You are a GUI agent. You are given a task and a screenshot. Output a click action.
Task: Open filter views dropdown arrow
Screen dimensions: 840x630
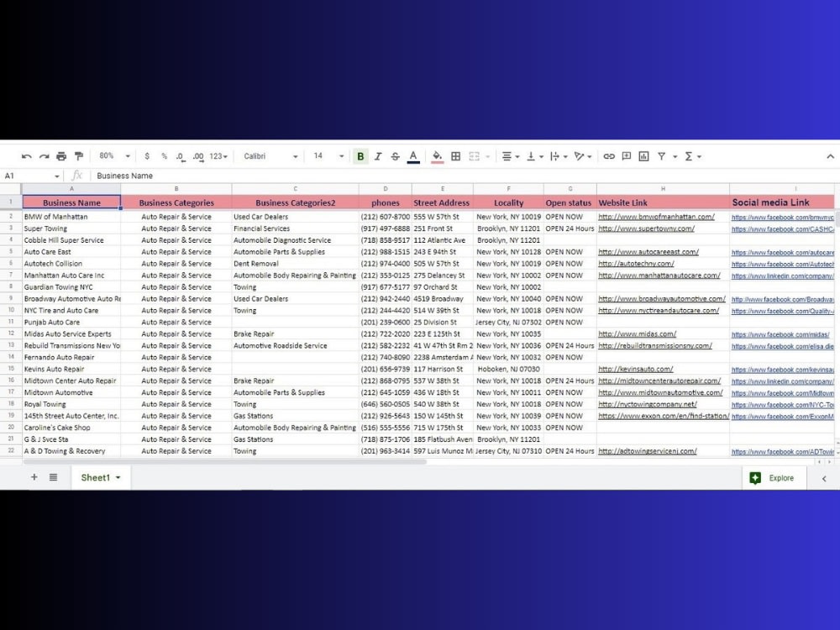coord(675,157)
